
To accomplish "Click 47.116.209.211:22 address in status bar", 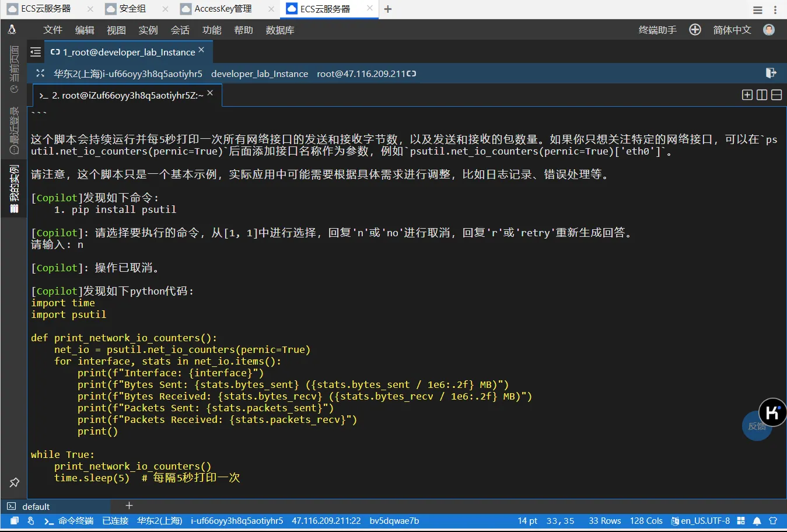I will coord(326,521).
